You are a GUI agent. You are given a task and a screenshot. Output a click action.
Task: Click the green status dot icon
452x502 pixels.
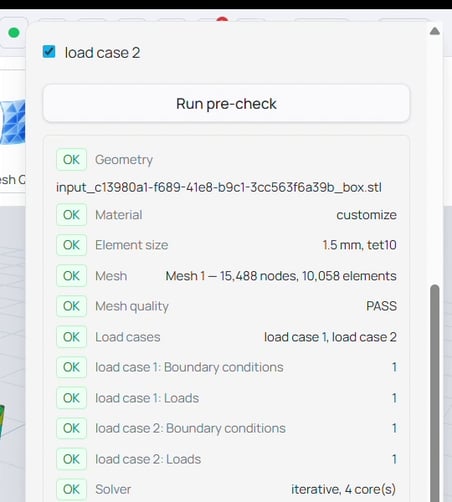tap(14, 33)
